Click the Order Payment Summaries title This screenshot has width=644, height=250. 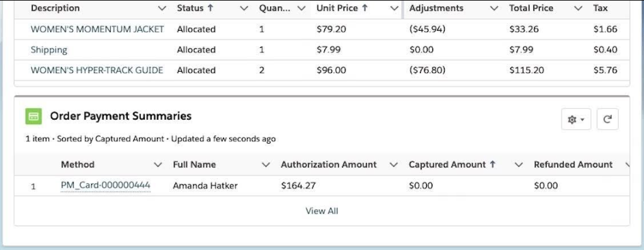(x=121, y=116)
